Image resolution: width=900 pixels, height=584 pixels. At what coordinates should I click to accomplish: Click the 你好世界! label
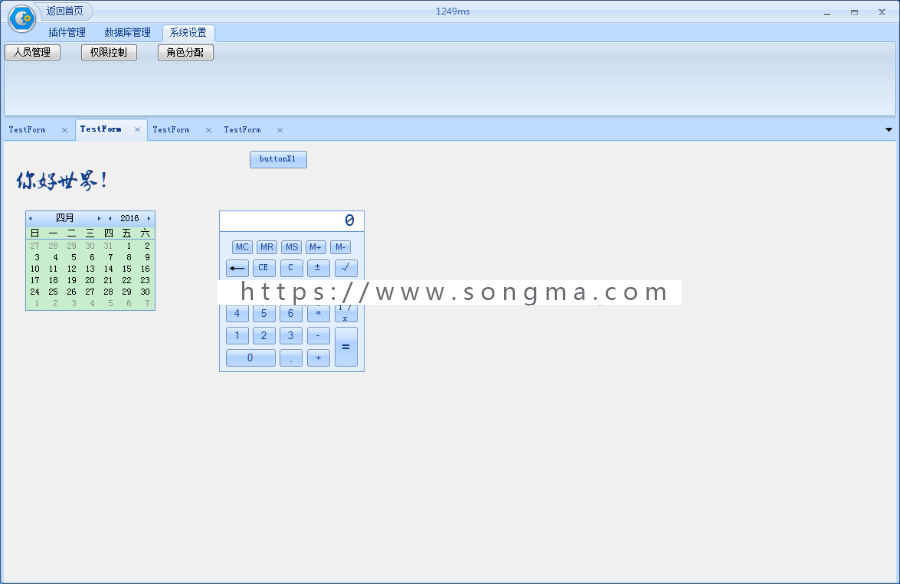(x=62, y=180)
